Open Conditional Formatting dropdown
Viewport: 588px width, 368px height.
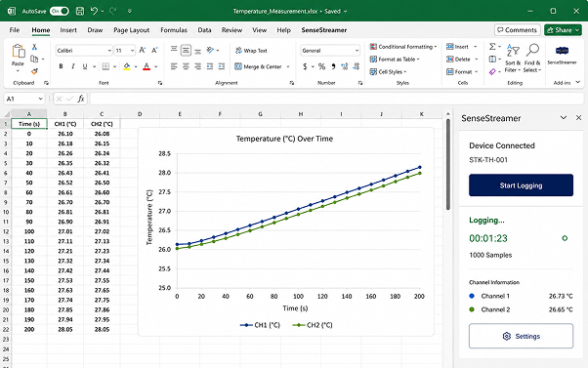(x=403, y=47)
